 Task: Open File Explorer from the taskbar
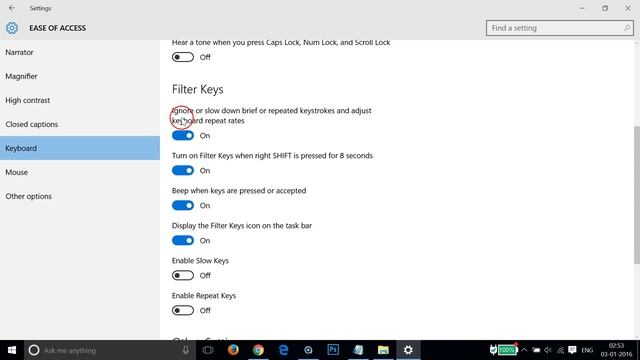coord(383,350)
